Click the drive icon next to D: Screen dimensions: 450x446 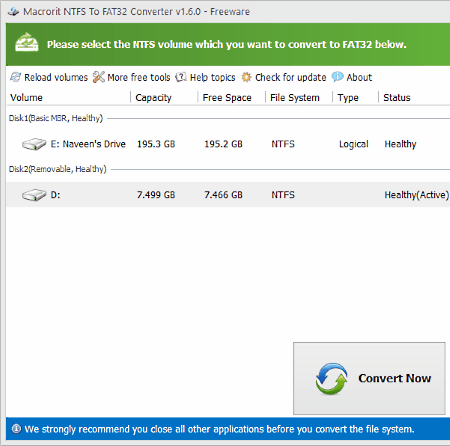34,195
